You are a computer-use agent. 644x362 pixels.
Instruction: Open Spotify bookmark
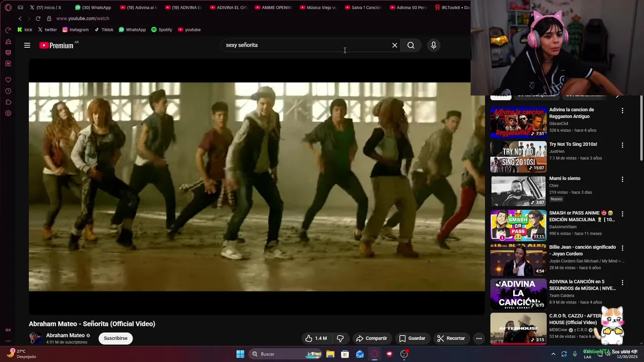[162, 30]
